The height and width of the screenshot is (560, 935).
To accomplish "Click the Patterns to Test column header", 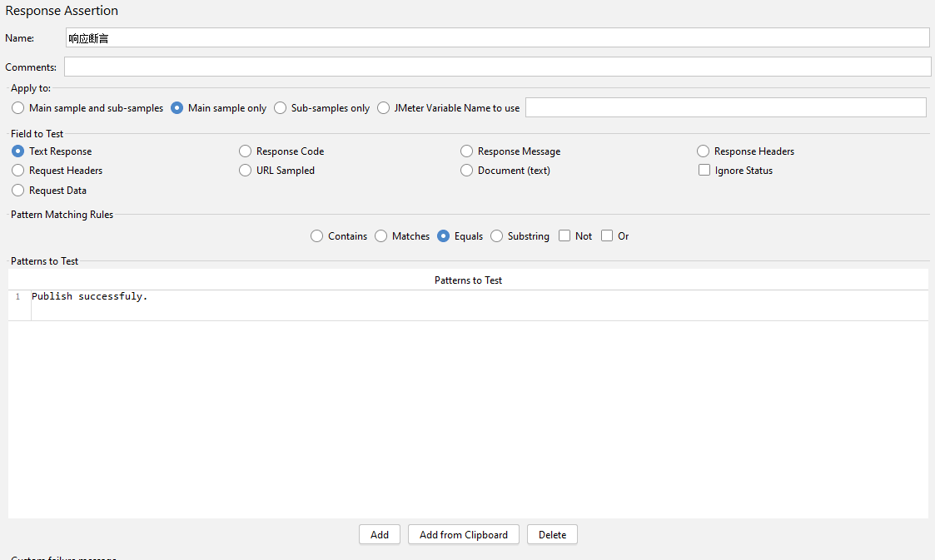I will (x=468, y=280).
